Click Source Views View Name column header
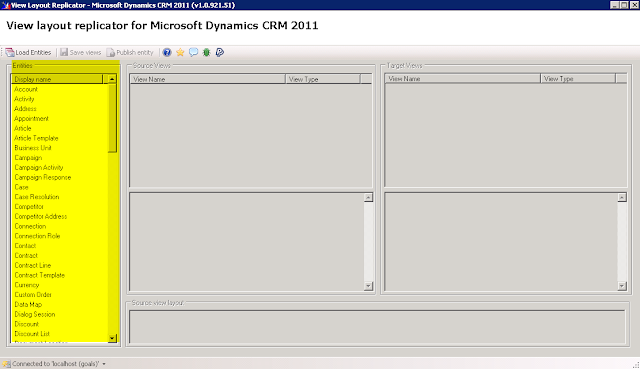640x369 pixels. (x=207, y=79)
